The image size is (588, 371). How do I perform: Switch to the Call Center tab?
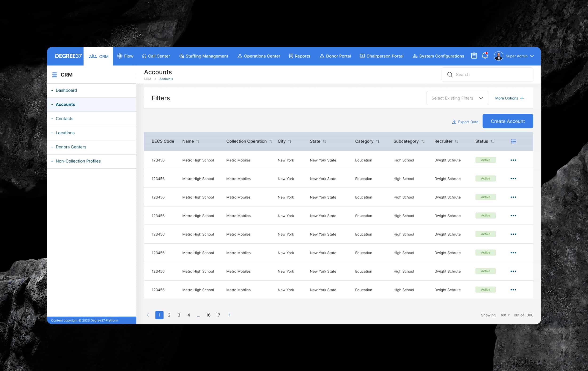156,56
